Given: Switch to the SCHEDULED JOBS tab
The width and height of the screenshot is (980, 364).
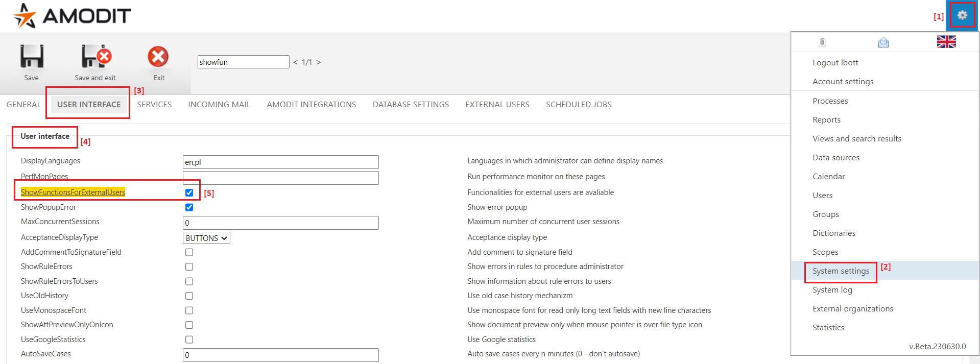Looking at the screenshot, I should point(579,104).
